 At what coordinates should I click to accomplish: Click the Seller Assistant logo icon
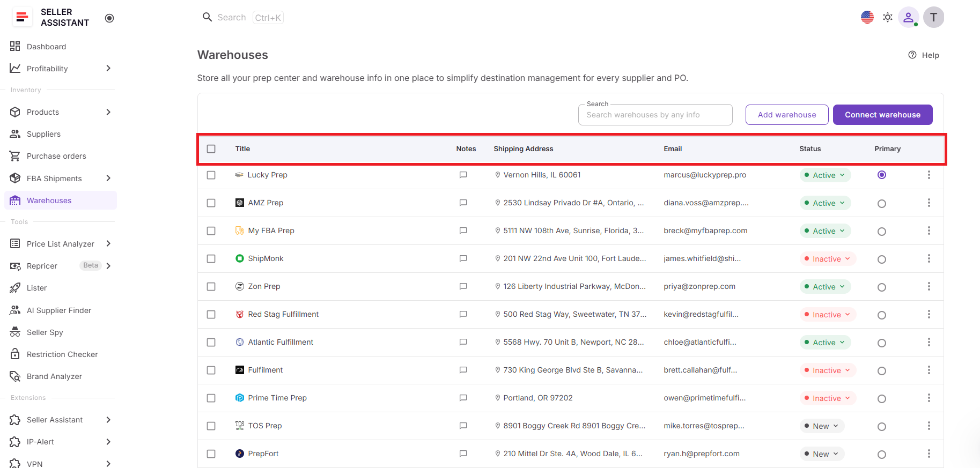[x=22, y=17]
